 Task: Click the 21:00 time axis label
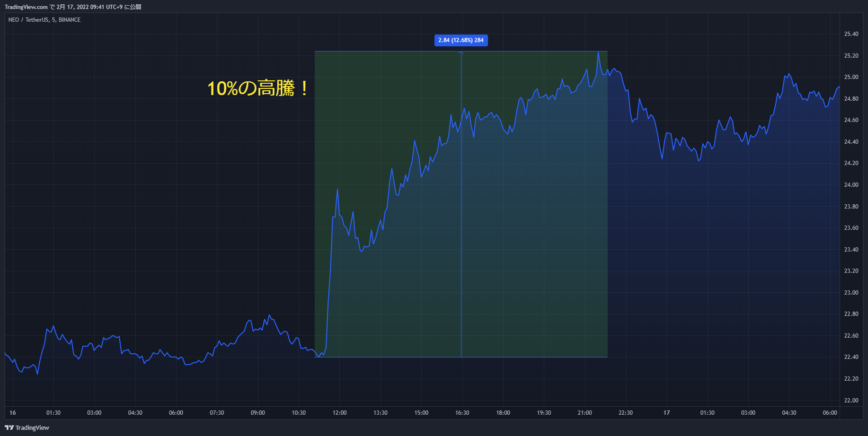(x=585, y=413)
